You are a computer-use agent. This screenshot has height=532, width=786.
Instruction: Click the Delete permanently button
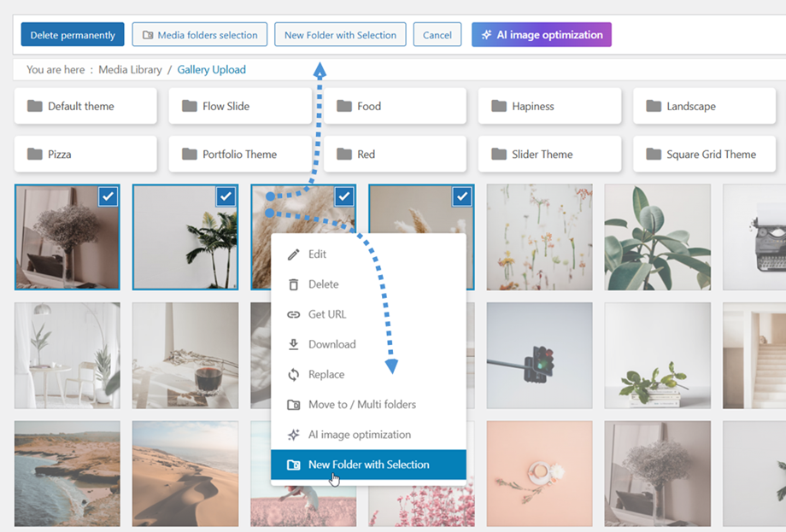(x=72, y=34)
